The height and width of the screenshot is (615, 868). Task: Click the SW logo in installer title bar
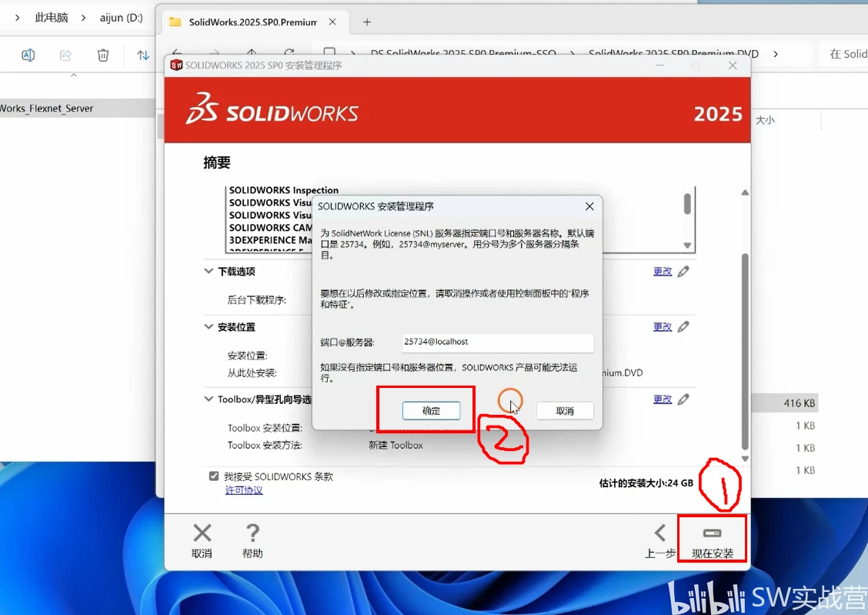176,65
